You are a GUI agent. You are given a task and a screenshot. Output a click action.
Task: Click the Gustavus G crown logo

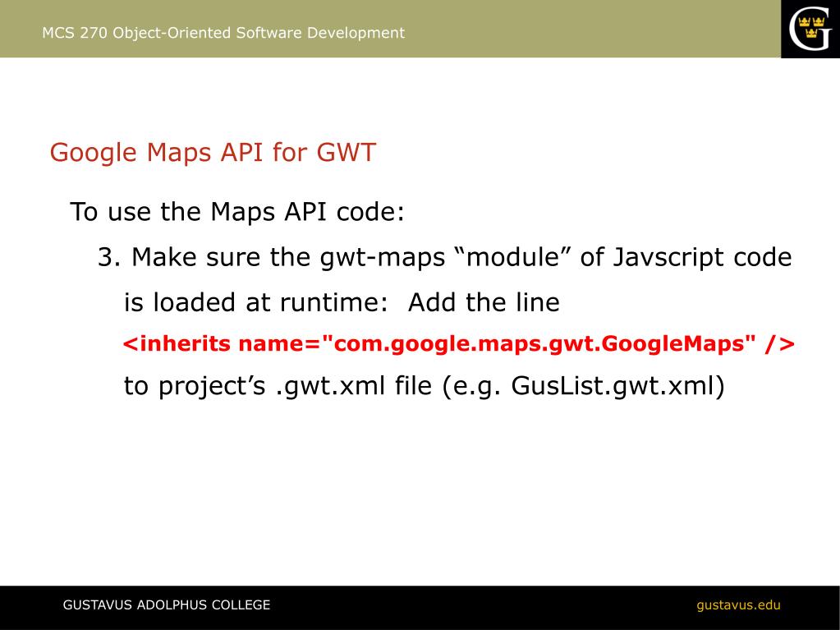pos(810,29)
